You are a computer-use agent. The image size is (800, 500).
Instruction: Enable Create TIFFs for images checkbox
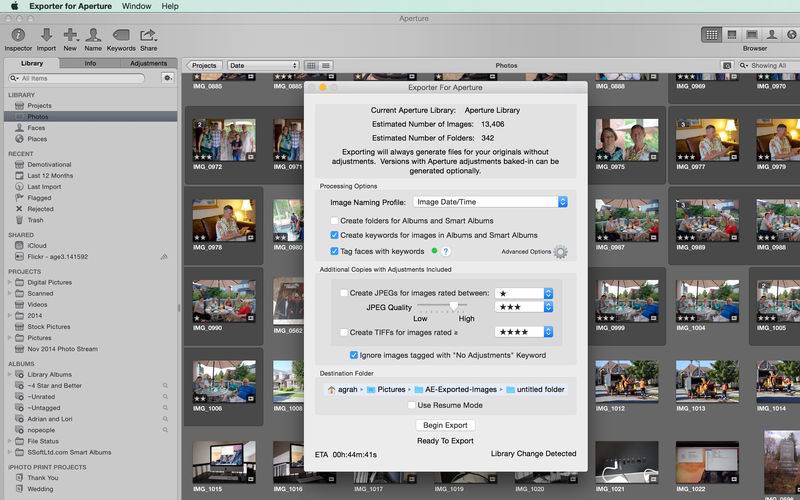coord(344,332)
